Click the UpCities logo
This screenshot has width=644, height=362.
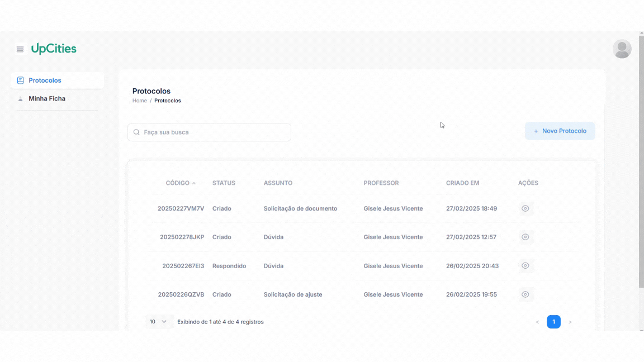[54, 49]
